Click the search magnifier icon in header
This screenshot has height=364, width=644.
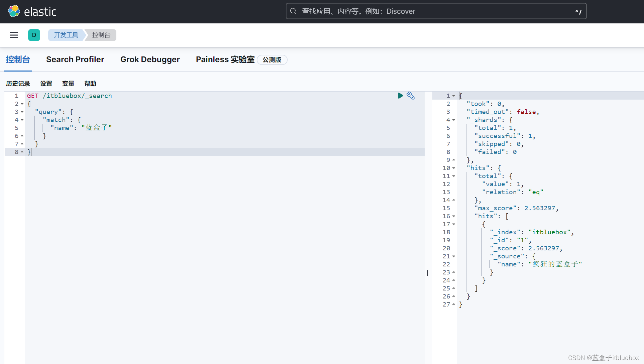(x=293, y=11)
